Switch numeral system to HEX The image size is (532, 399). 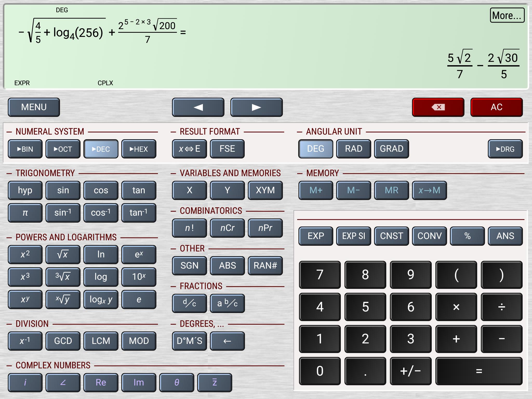point(139,149)
